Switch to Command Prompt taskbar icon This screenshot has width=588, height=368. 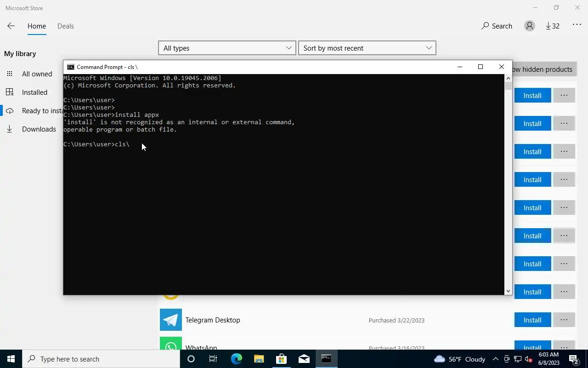(326, 359)
